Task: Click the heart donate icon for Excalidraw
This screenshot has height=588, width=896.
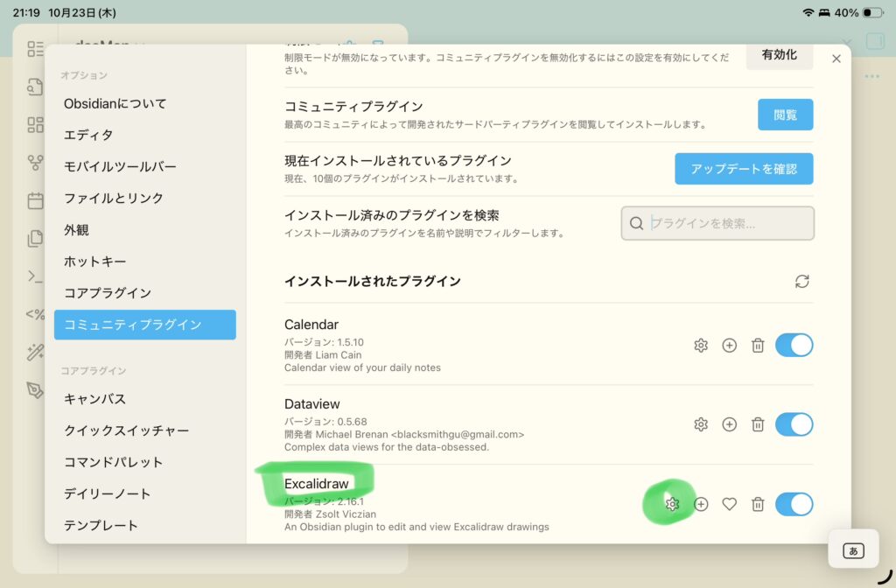Action: pos(729,504)
